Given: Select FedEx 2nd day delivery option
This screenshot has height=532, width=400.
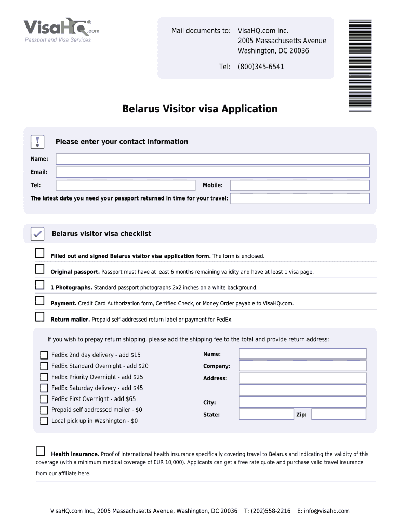Looking at the screenshot, I should [x=44, y=355].
